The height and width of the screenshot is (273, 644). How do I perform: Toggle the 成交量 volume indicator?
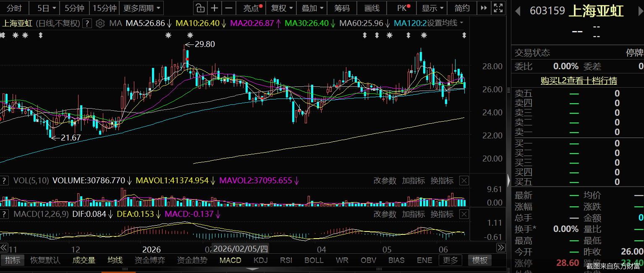pos(84,260)
